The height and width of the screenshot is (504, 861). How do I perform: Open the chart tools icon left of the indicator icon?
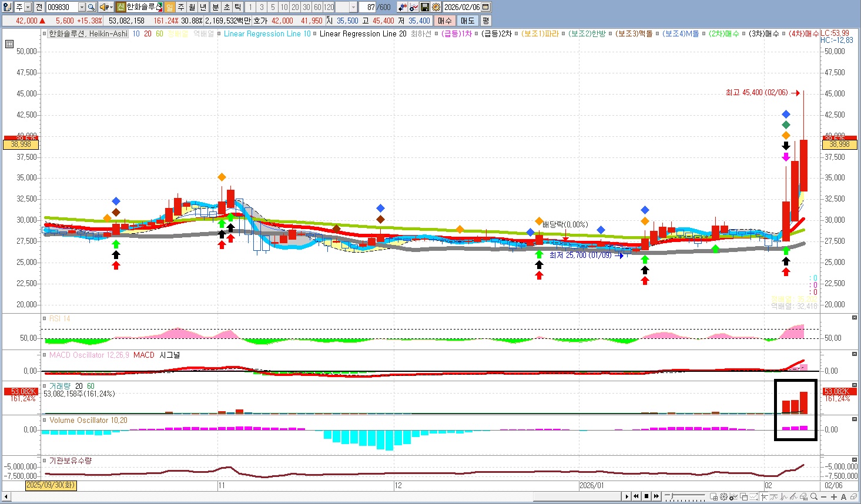(403, 7)
